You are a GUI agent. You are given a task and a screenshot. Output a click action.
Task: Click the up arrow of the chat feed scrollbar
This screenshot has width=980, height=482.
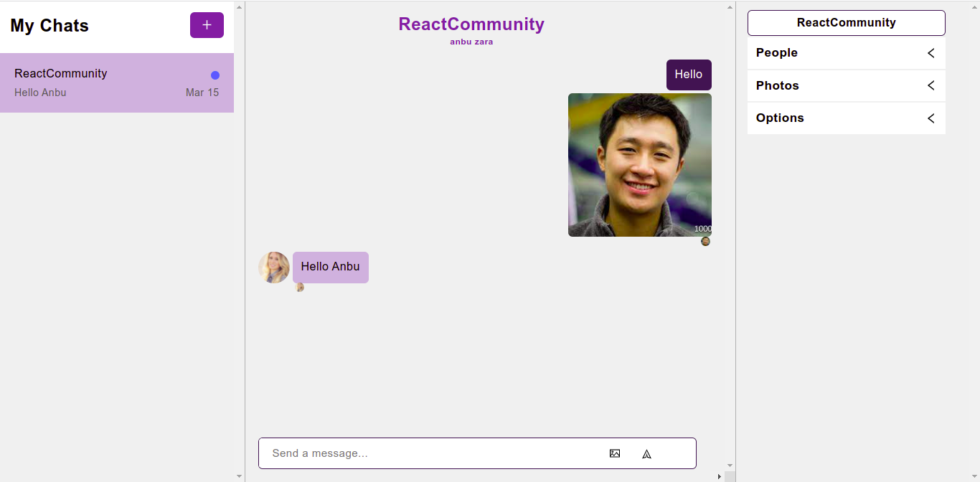(x=730, y=7)
